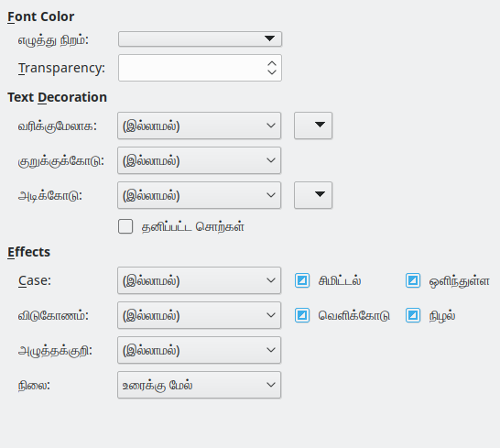Increase the Transparency value with up arrow
Viewport: 500px width, 448px height.
[272, 63]
